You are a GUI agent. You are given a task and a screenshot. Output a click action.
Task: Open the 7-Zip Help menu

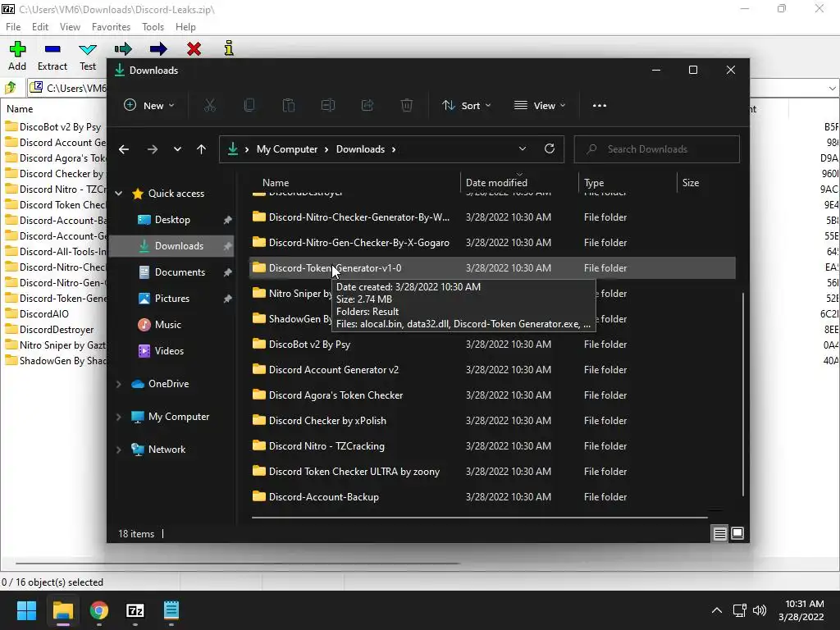pyautogui.click(x=185, y=27)
